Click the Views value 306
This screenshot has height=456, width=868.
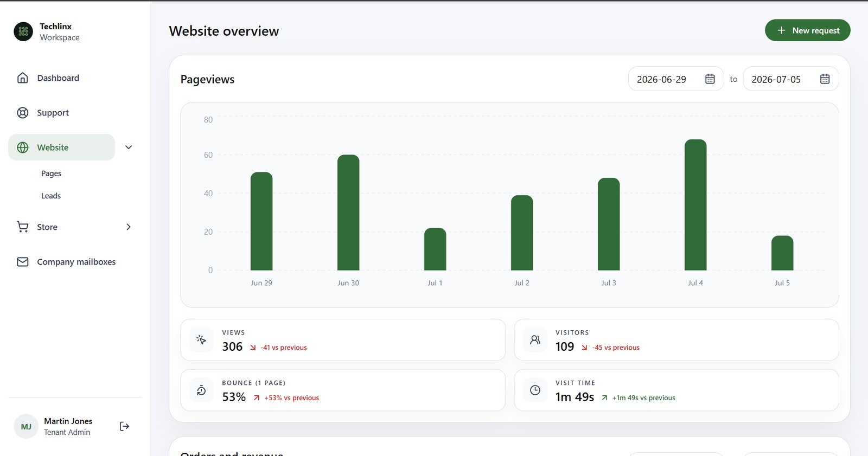[x=232, y=346]
